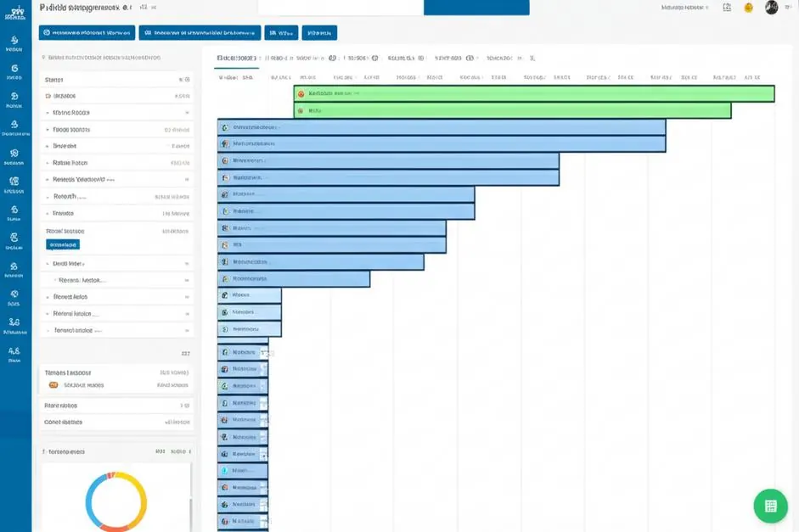Click the orange badge icon in left panel
The height and width of the screenshot is (532, 799).
pyautogui.click(x=53, y=385)
